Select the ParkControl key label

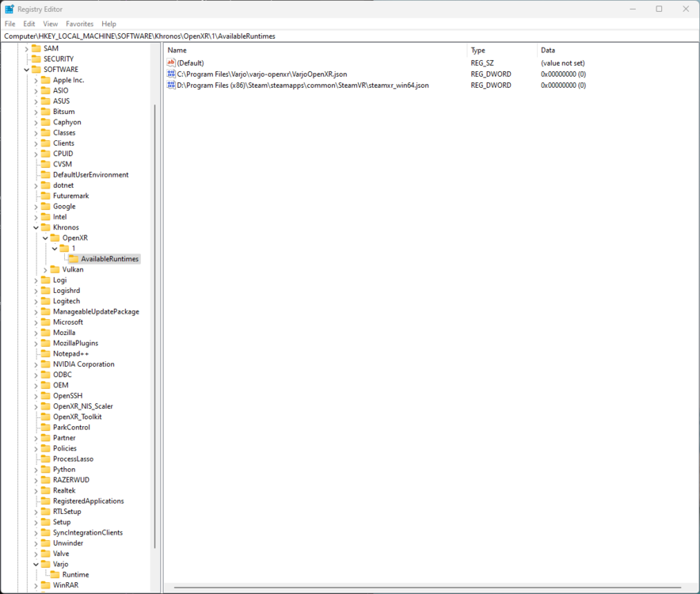(x=71, y=427)
